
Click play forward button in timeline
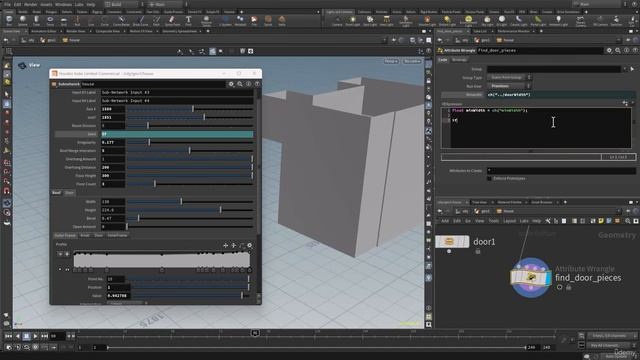[36, 336]
